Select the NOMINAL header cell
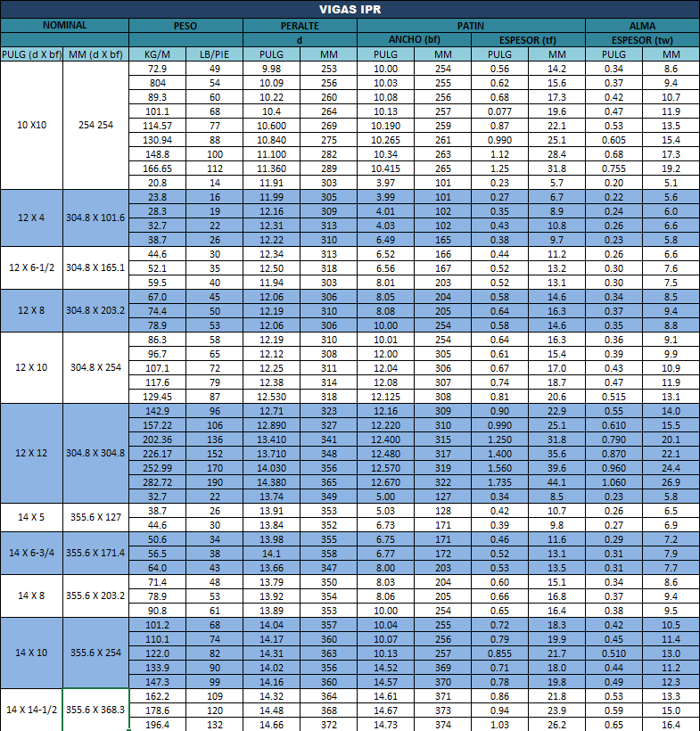This screenshot has width=700, height=731. 64,26
